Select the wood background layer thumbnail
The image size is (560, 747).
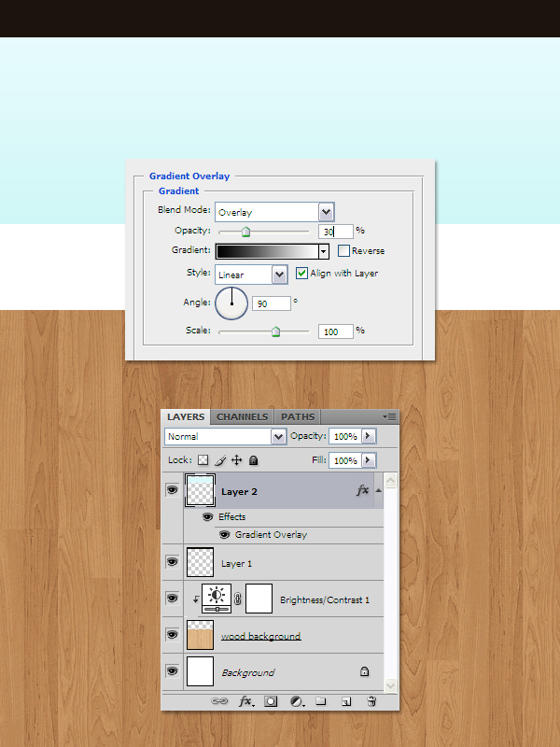coord(200,635)
